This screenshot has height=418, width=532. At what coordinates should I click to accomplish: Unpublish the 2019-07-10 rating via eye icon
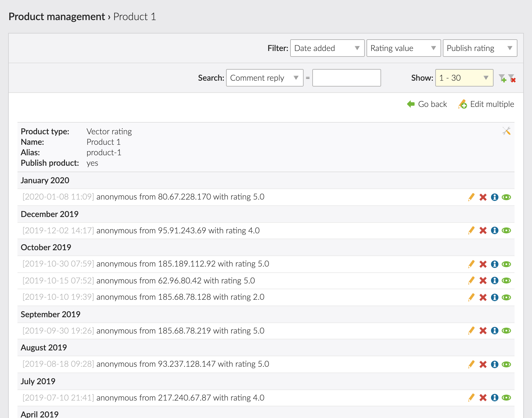pos(506,398)
